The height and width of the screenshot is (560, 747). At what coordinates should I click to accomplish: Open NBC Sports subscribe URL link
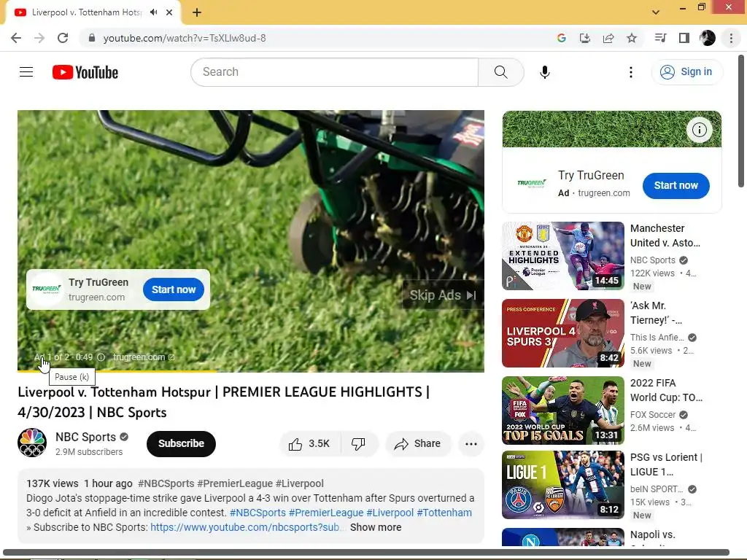pyautogui.click(x=245, y=528)
